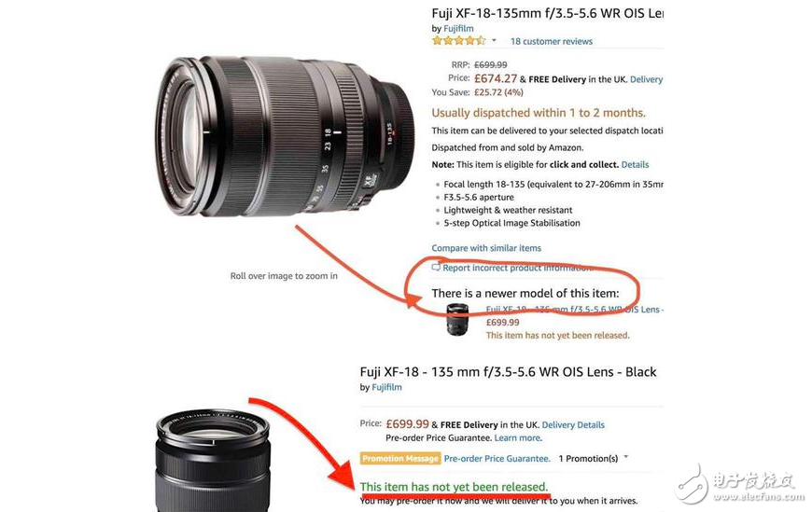
Task: Open the Fujifilm link under the Black lens title
Action: tap(386, 387)
